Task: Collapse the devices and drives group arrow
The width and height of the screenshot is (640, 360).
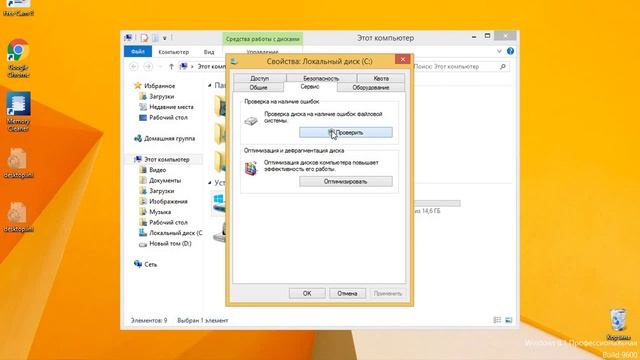Action: (210, 182)
